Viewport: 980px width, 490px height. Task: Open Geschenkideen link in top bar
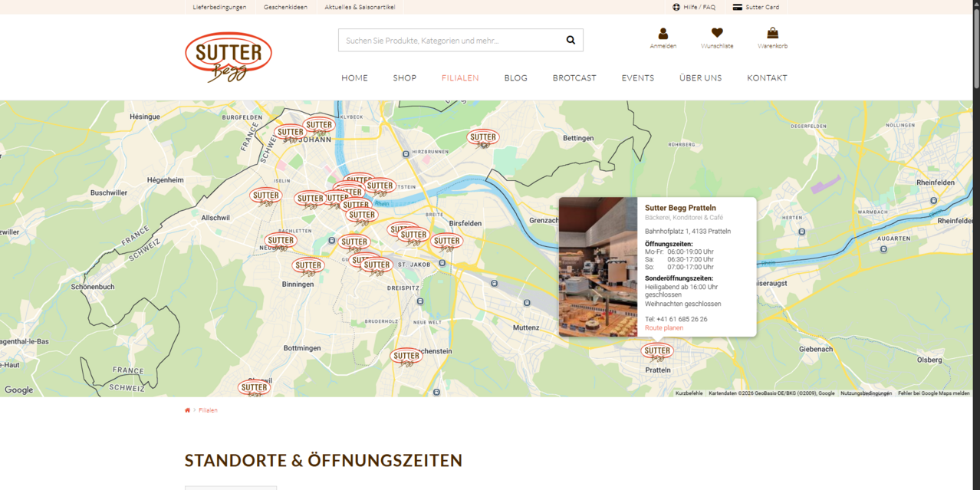coord(285,7)
